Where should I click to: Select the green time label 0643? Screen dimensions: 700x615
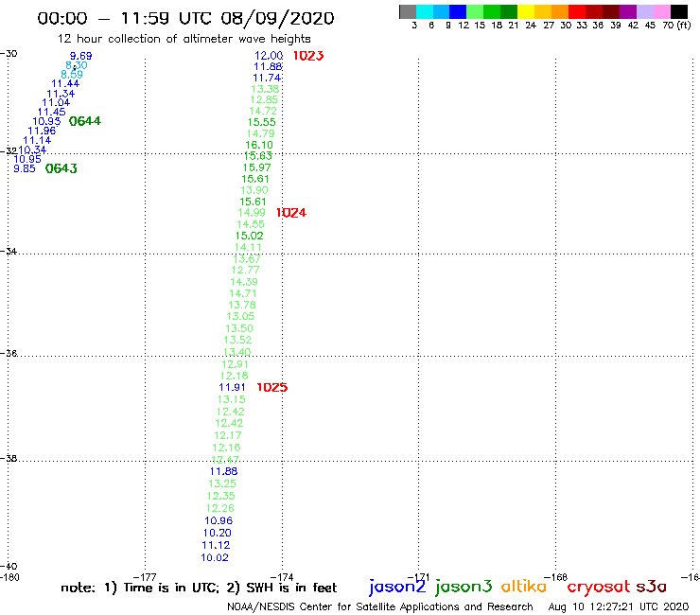(61, 168)
